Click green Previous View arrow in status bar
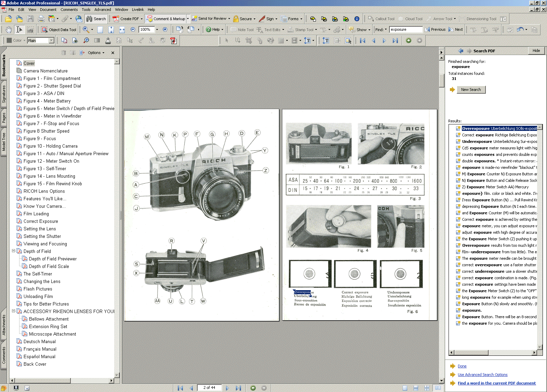Screen dimensions: 547x392 [253, 388]
